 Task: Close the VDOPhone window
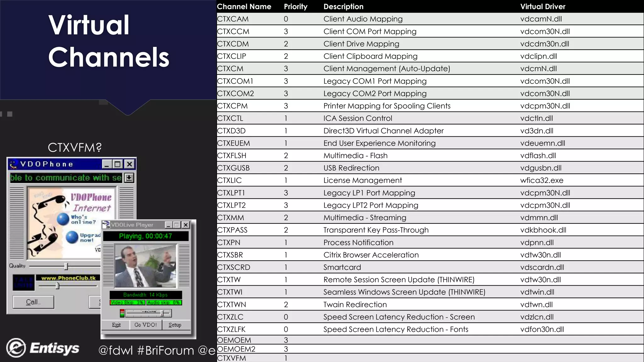coord(130,164)
